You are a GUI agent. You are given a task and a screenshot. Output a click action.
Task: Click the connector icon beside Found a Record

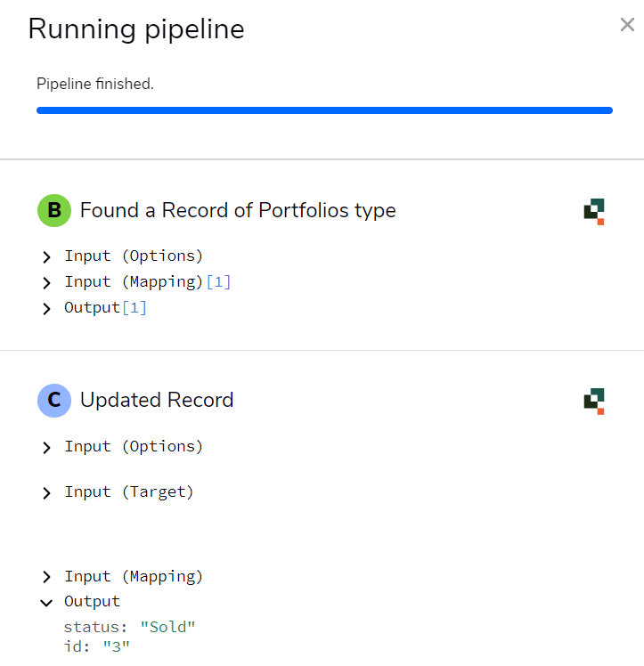594,211
